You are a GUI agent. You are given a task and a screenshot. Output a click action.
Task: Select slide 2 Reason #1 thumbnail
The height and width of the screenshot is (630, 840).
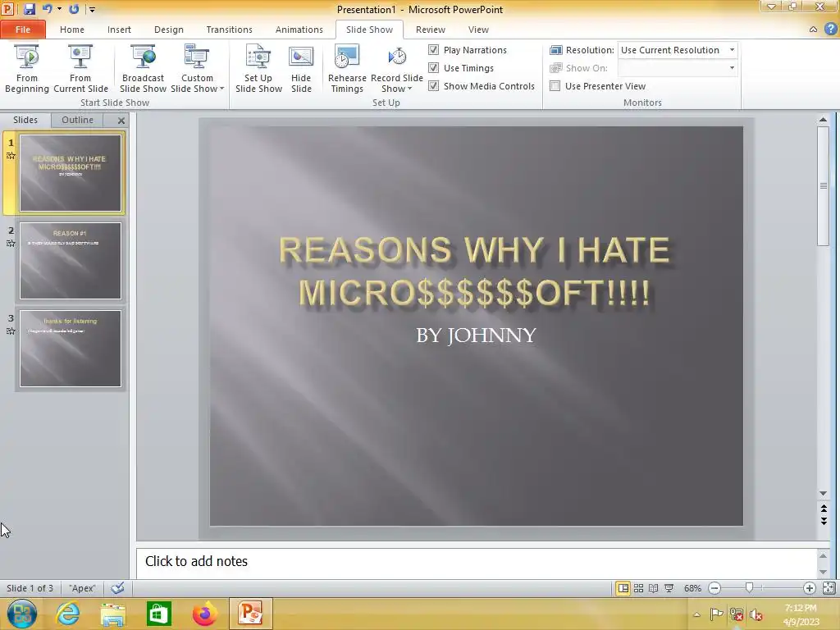point(71,261)
